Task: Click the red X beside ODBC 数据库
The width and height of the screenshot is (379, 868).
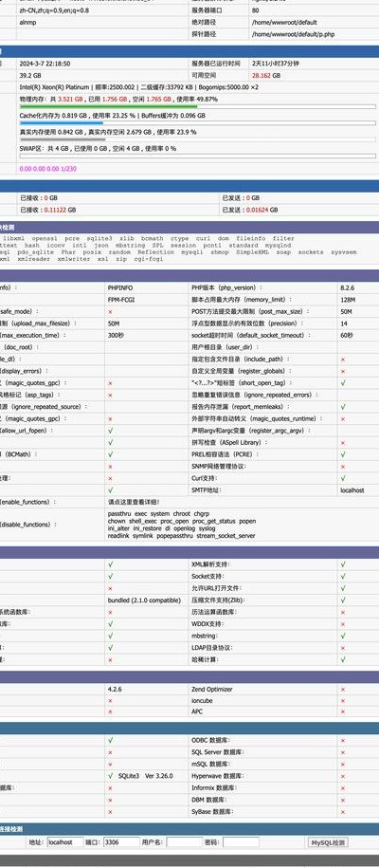Action: click(x=343, y=740)
